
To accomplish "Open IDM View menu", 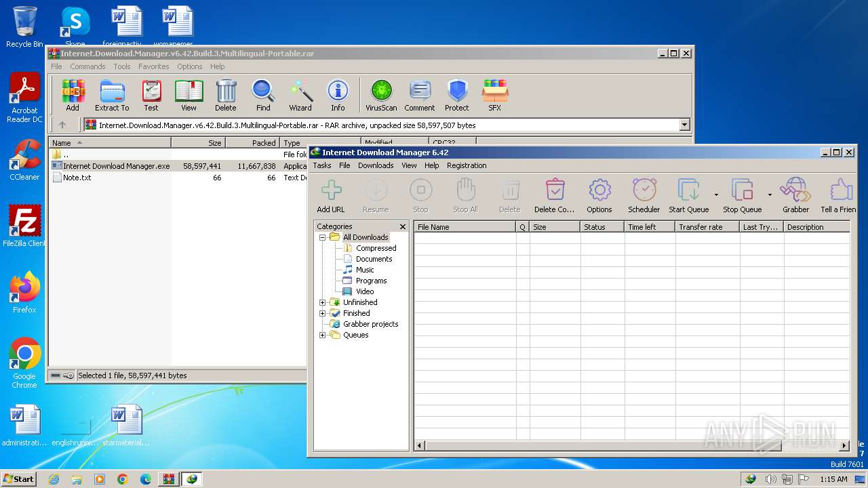I will click(x=409, y=165).
